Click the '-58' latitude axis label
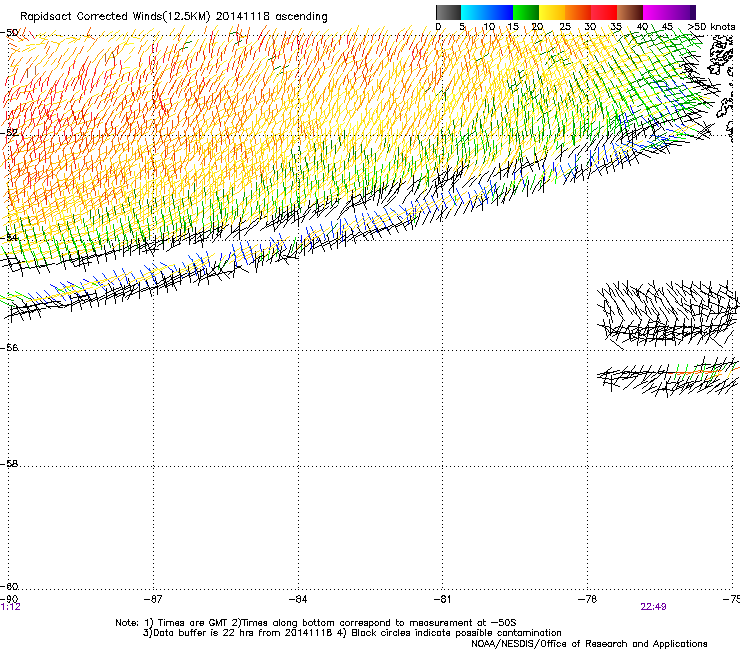Viewport: 740px width, 650px height. click(x=9, y=464)
